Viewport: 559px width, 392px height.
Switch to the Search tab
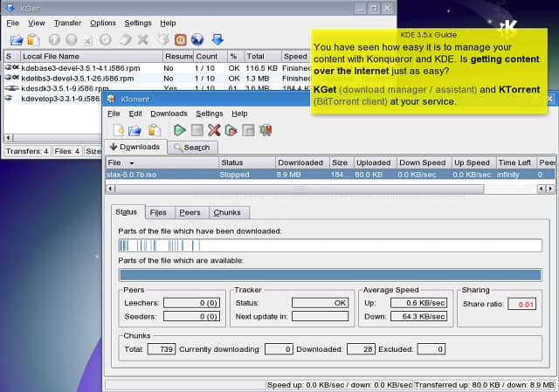192,148
